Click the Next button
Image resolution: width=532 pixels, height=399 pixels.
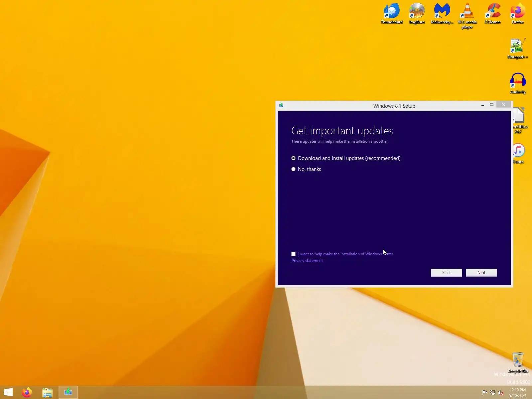point(481,273)
